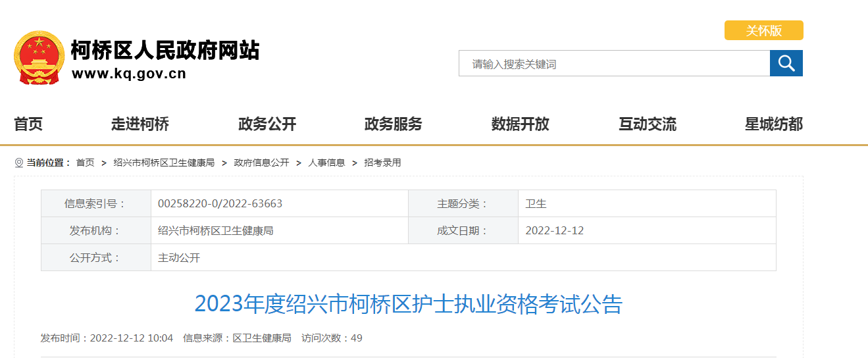868x358 pixels.
Task: Click the publisher value 绍兴市柯桥区卫生健康局 in table
Action: tap(216, 231)
